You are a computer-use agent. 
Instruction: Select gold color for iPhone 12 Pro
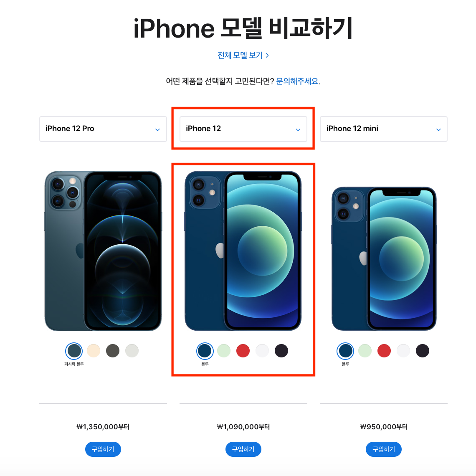click(94, 351)
